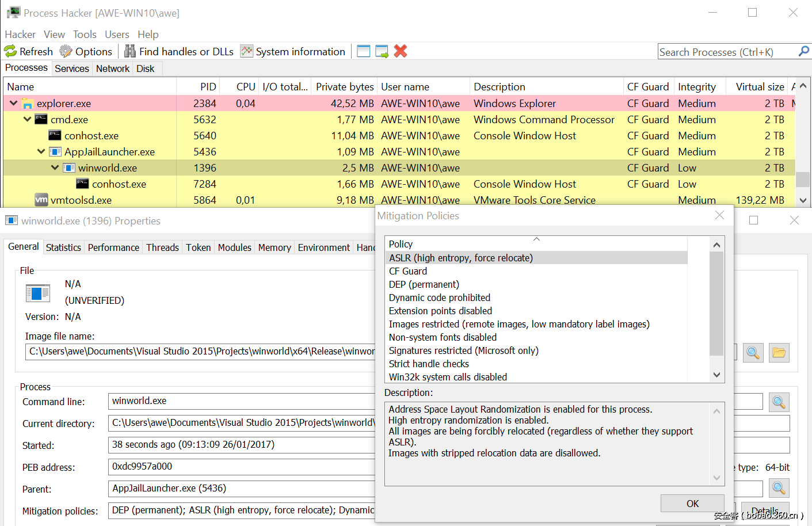The height and width of the screenshot is (526, 812).
Task: Select the CF Guard policy entry
Action: 408,271
